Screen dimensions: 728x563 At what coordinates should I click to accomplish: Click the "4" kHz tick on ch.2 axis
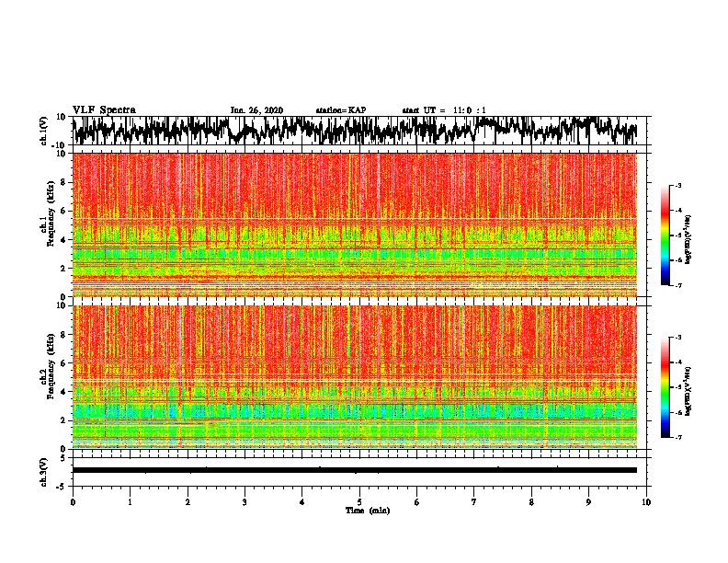point(63,392)
